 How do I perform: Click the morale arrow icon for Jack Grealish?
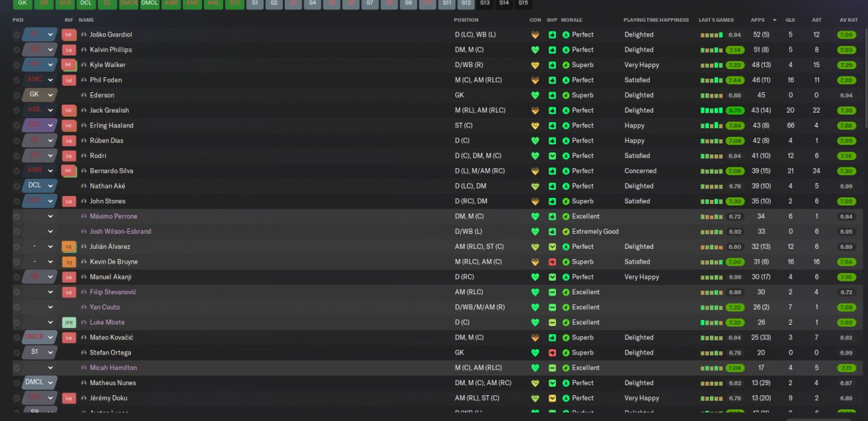[566, 111]
